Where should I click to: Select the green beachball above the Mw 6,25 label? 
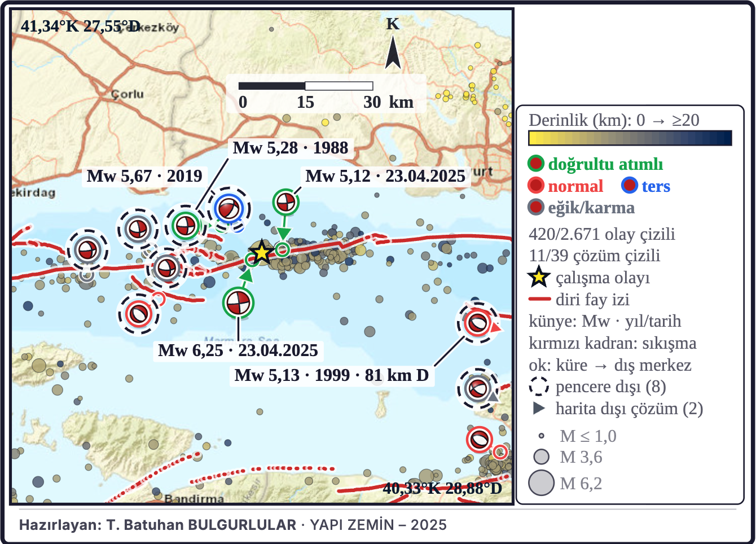[x=238, y=303]
